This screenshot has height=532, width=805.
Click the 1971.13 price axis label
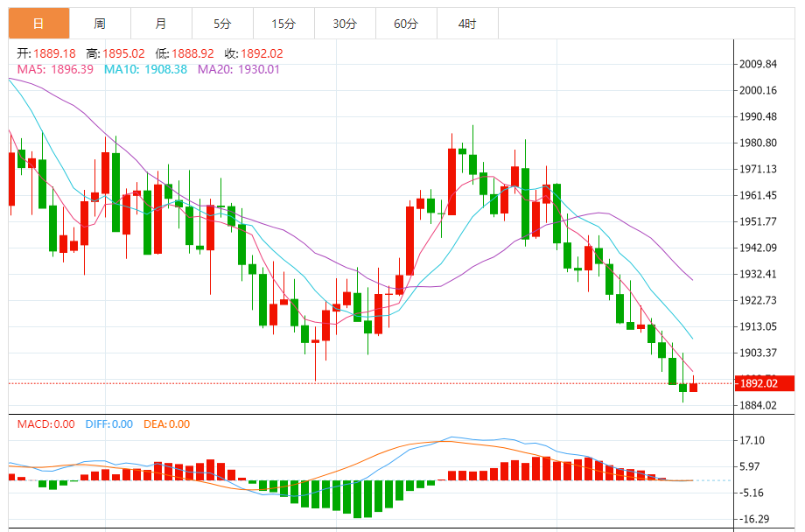[x=758, y=169]
